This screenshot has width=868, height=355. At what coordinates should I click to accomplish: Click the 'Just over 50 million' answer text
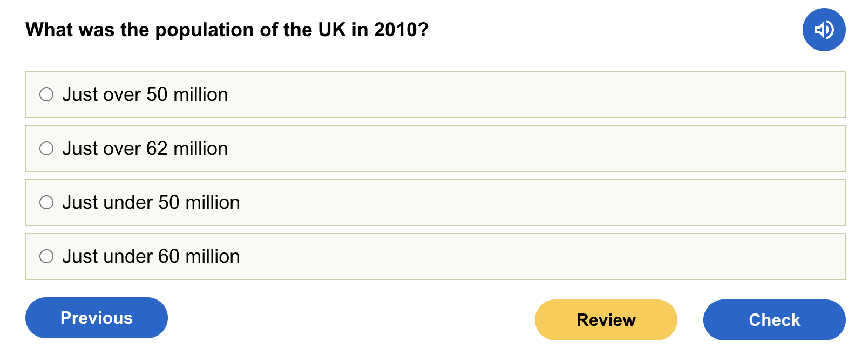click(x=145, y=95)
